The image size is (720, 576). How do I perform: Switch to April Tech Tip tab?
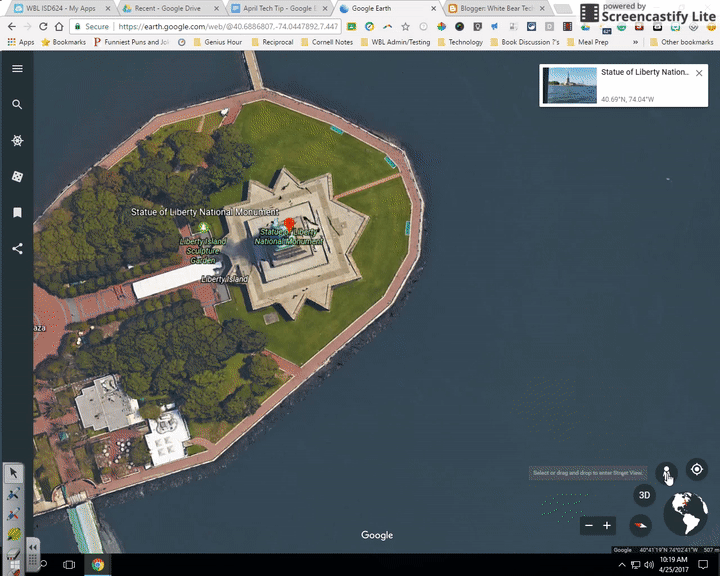(280, 8)
